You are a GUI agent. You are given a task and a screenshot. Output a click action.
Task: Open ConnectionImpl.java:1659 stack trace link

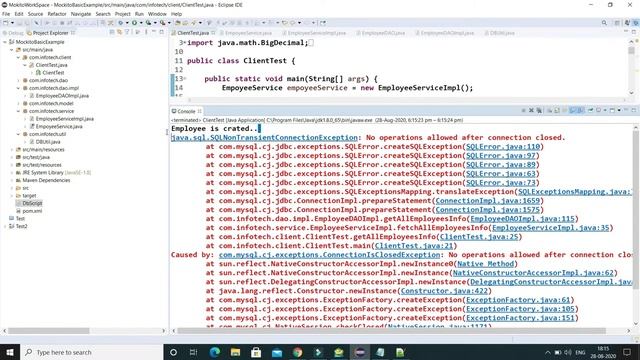488,201
